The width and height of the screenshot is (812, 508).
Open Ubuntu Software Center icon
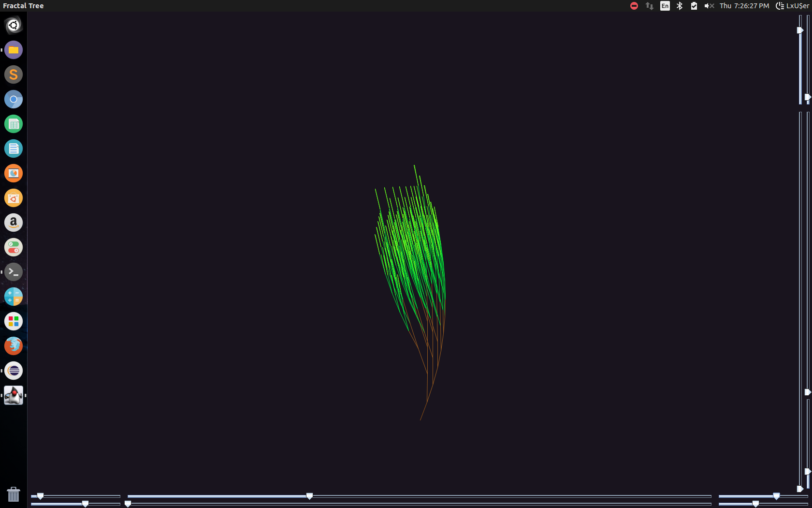pyautogui.click(x=14, y=198)
